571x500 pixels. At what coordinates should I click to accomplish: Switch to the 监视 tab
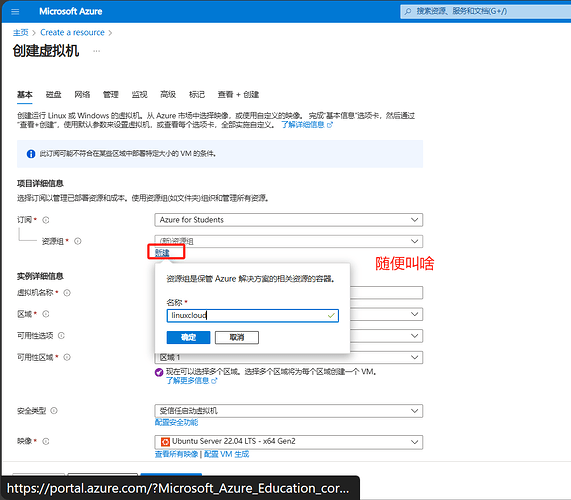point(139,95)
